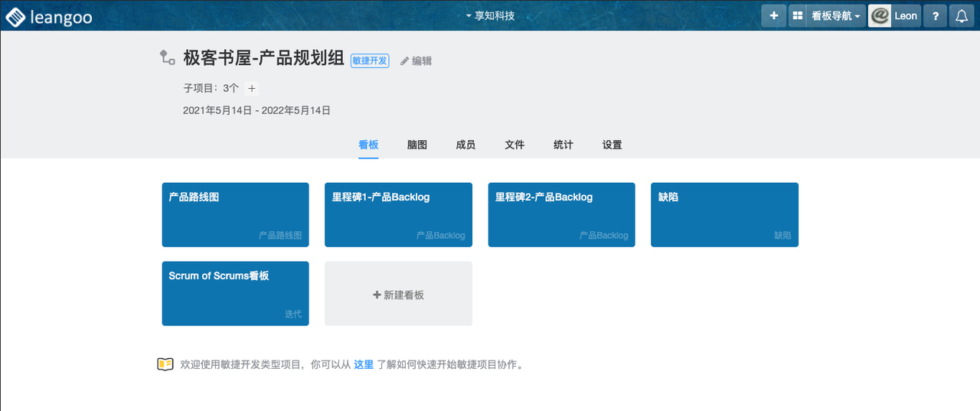Open the 统计 tab

(x=563, y=145)
